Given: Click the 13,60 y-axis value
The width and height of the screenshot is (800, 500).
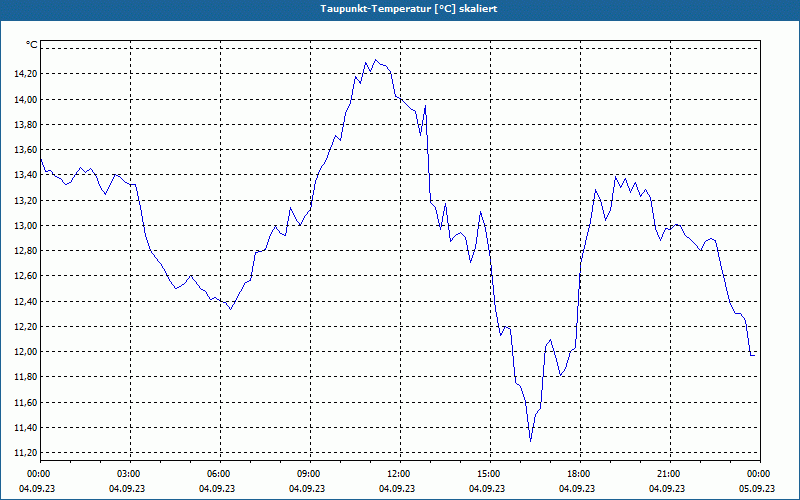Looking at the screenshot, I should pos(26,149).
